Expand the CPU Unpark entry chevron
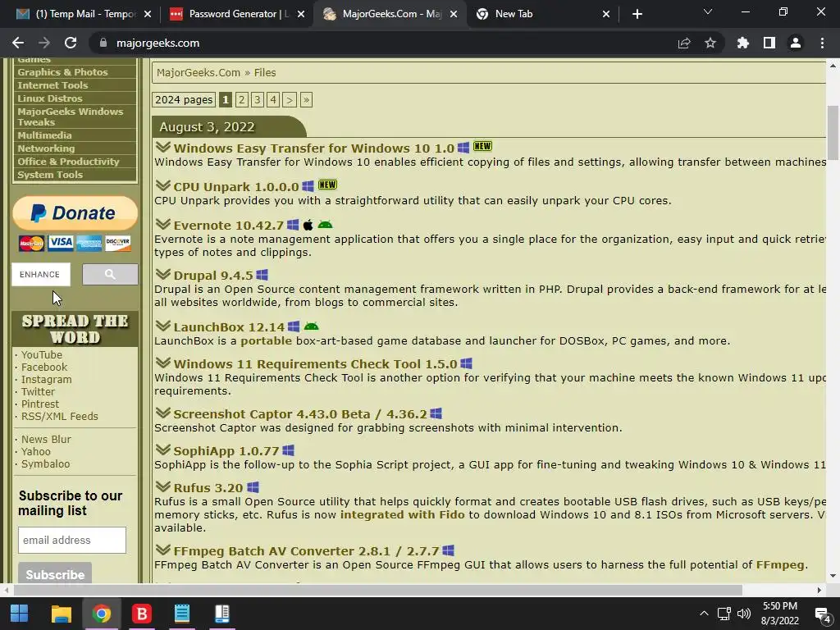The height and width of the screenshot is (630, 840). 163,185
